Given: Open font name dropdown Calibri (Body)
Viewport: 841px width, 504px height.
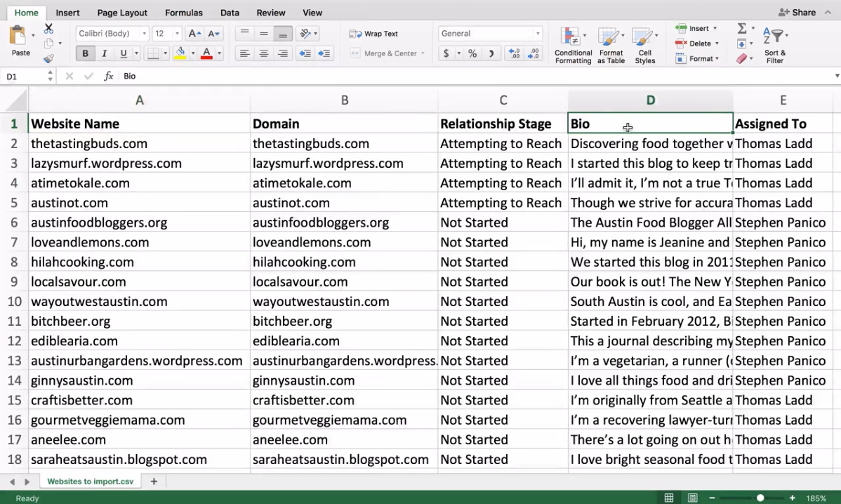Looking at the screenshot, I should pos(144,33).
